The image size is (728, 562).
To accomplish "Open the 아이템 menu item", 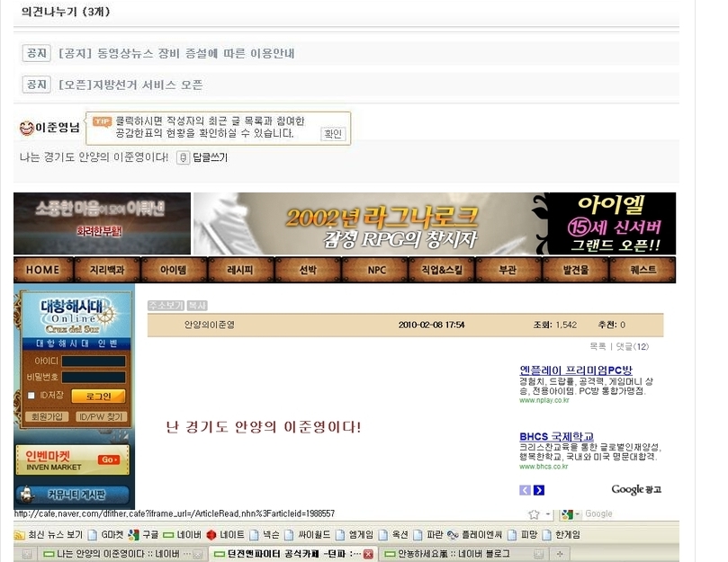I will coord(173,270).
